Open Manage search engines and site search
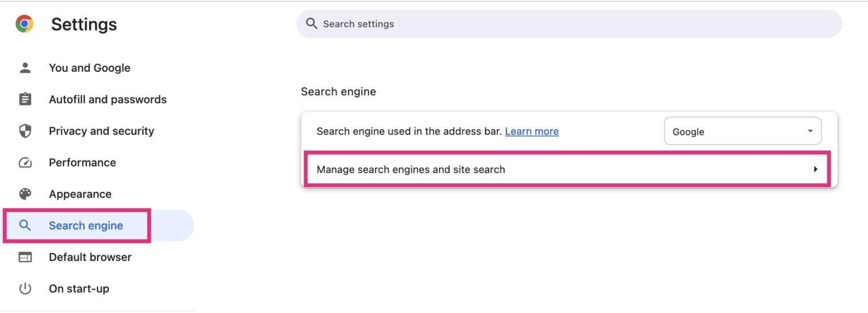This screenshot has height=313, width=868. pyautogui.click(x=568, y=169)
